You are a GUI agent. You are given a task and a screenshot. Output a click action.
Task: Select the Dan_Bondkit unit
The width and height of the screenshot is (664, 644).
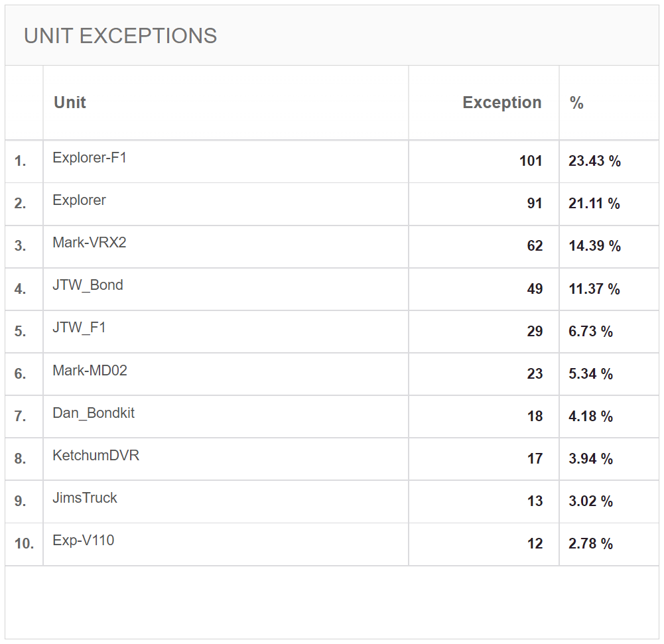point(94,413)
